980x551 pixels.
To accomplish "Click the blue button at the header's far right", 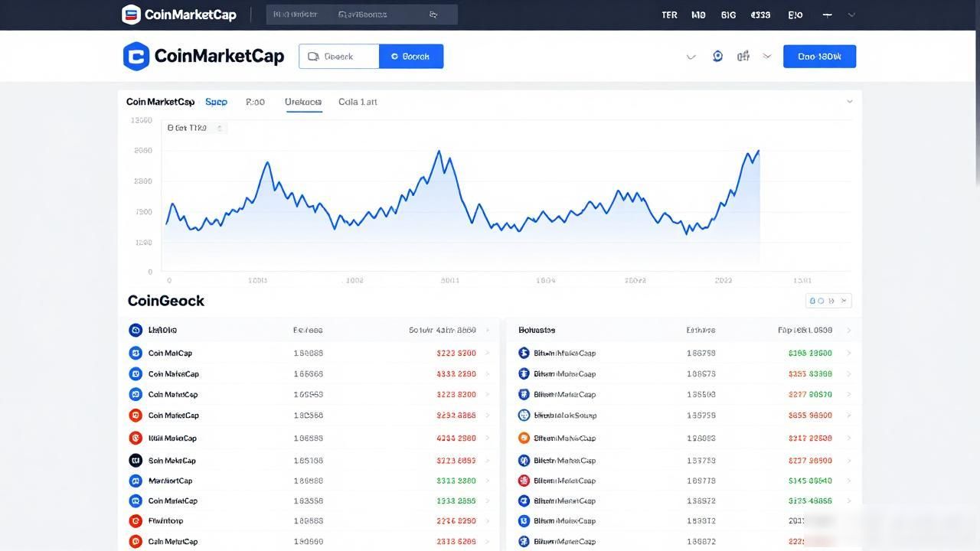I will pos(819,57).
